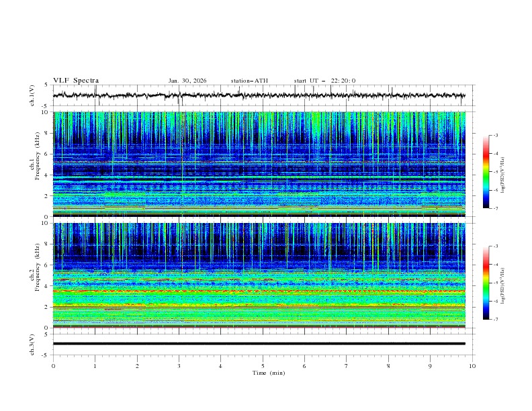Click the "4" minute tick label on time axis
The height and width of the screenshot is (411, 532).
(x=220, y=366)
